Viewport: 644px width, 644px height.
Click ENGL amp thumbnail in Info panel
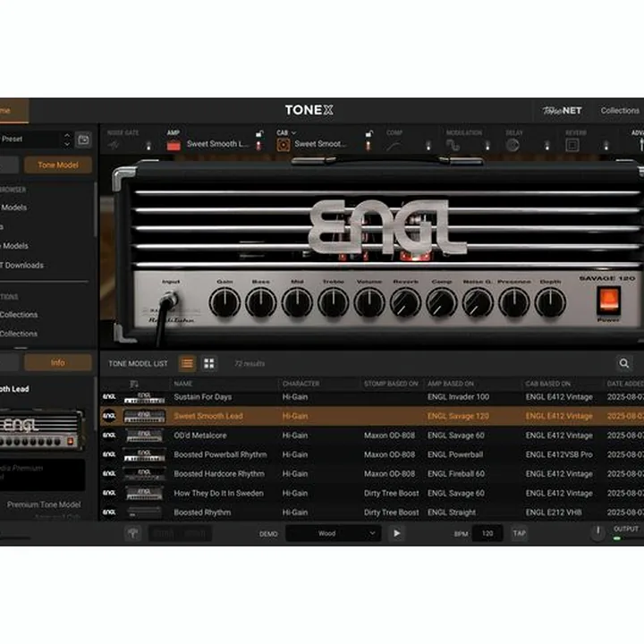click(41, 429)
